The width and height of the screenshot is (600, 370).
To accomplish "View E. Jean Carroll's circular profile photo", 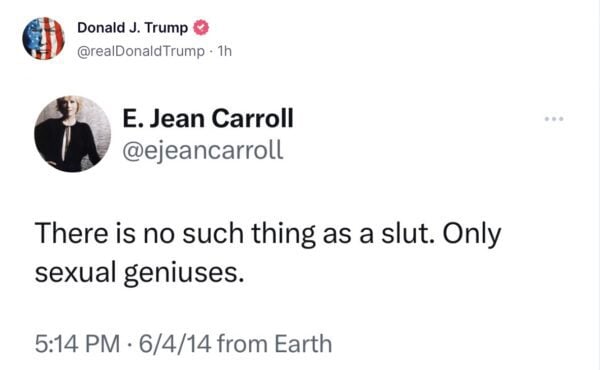I will pyautogui.click(x=72, y=134).
